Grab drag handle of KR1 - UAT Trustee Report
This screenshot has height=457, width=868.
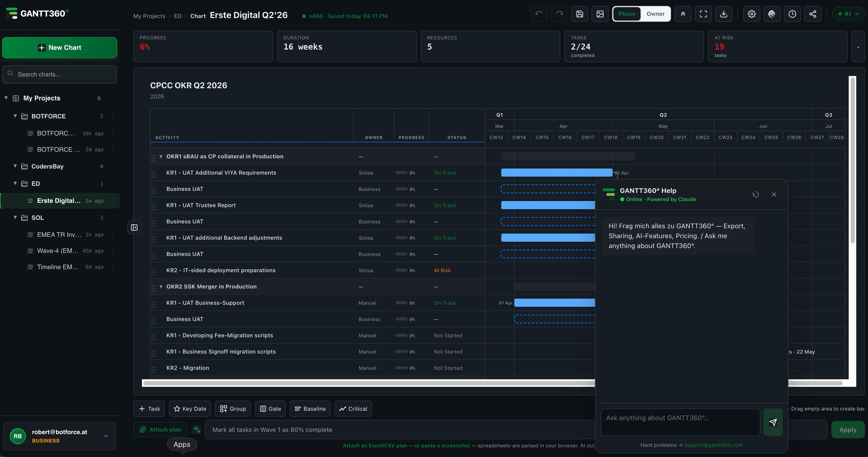tap(153, 207)
